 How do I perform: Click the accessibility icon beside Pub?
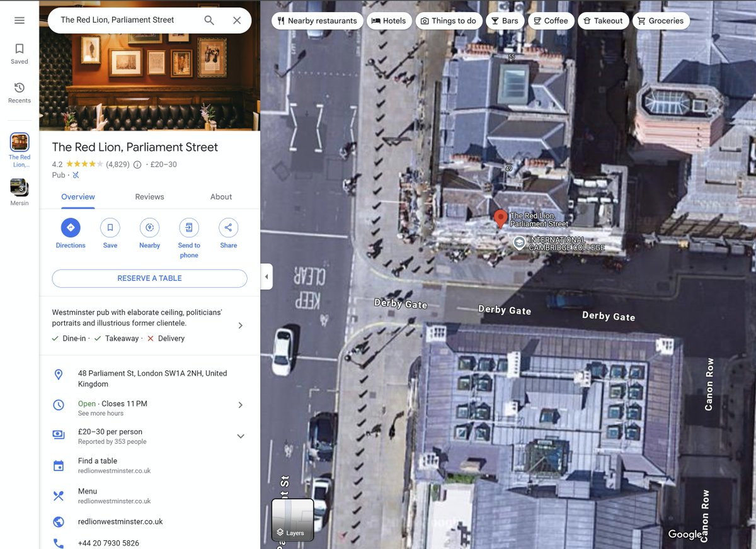76,175
